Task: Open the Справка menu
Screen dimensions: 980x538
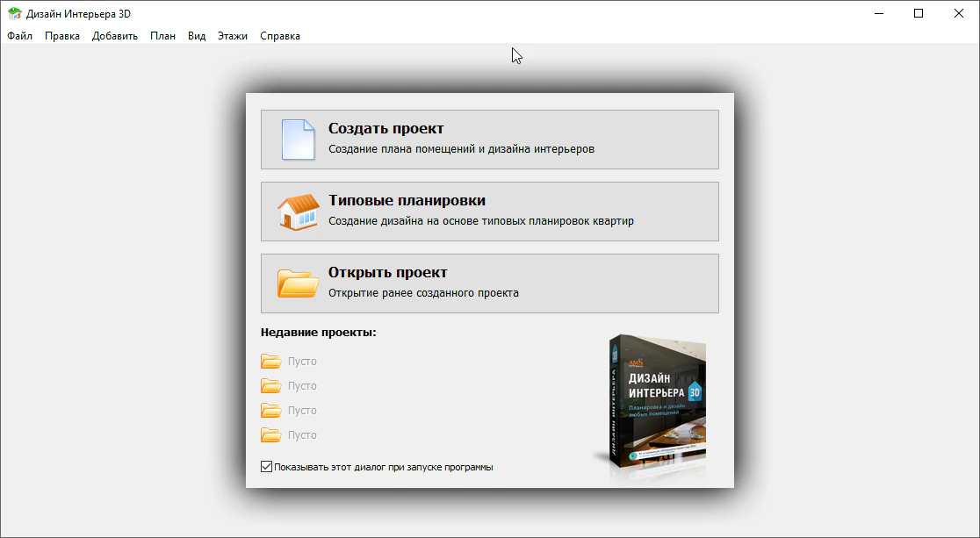Action: coord(280,36)
